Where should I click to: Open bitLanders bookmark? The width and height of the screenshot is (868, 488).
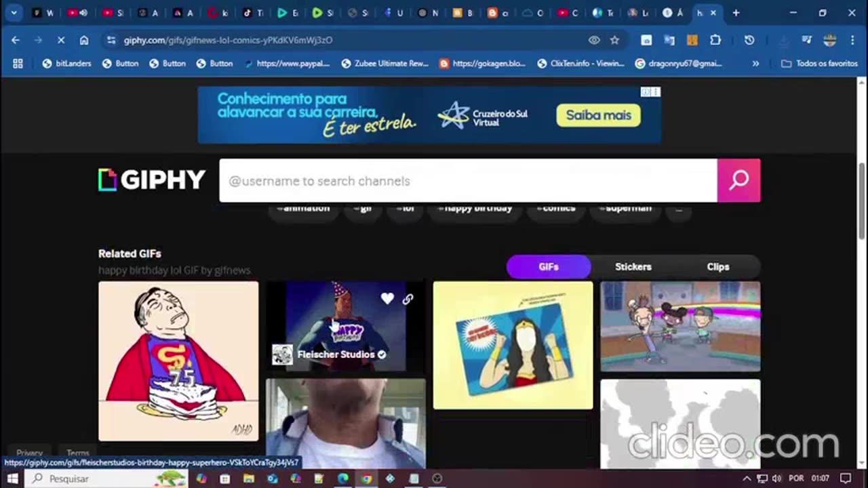click(x=66, y=63)
